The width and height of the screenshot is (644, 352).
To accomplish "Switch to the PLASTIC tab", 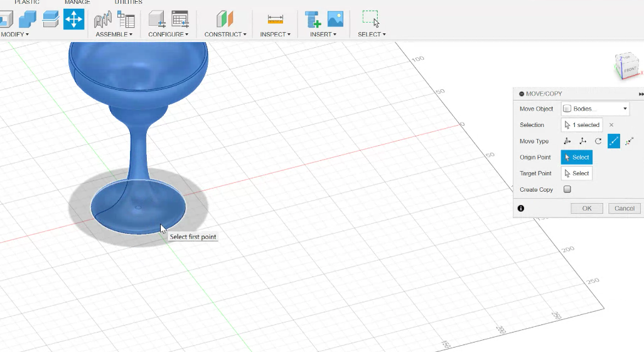I will click(x=27, y=2).
